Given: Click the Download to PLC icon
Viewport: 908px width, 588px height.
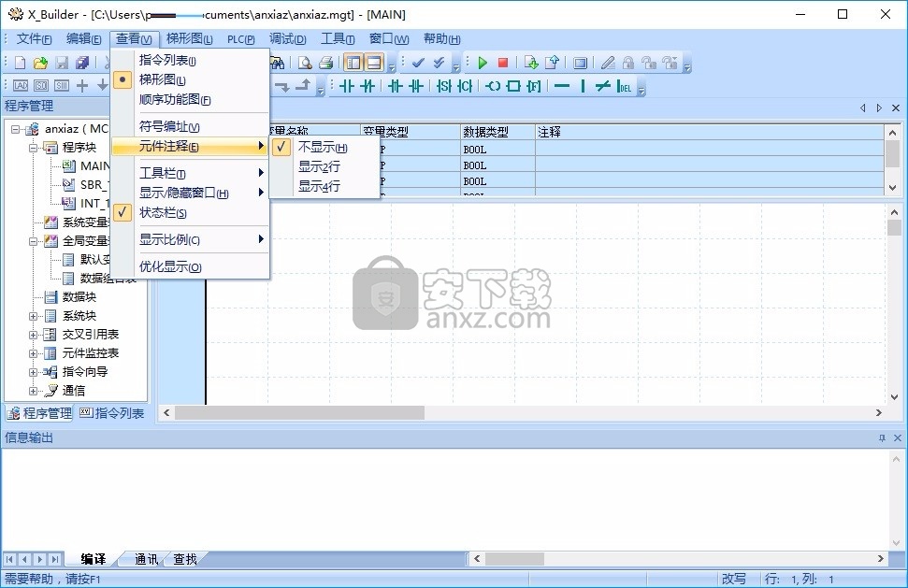Looking at the screenshot, I should [531, 63].
